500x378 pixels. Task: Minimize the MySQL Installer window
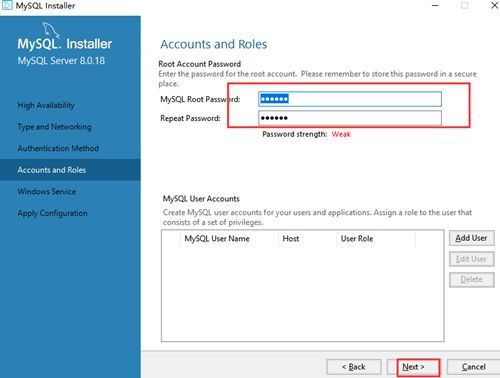coord(435,6)
